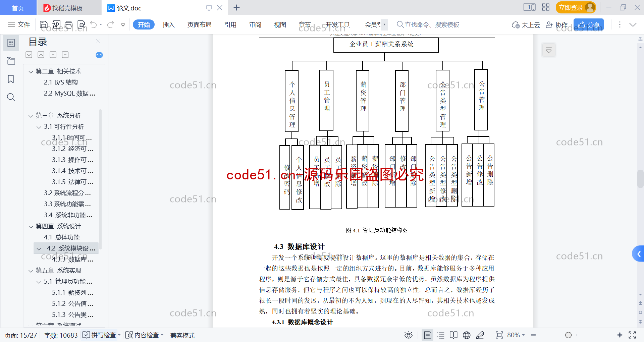The width and height of the screenshot is (644, 342).
Task: Click the plus box icon in the outline pane
Action: (53, 55)
